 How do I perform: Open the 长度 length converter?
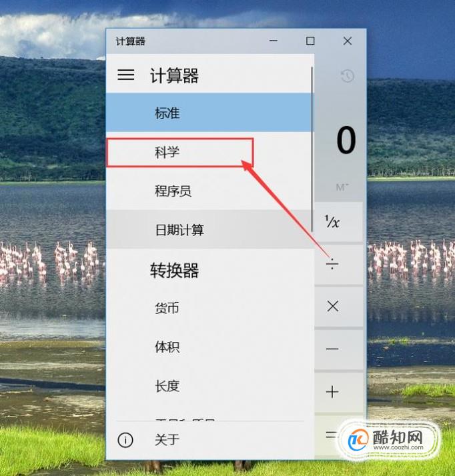pyautogui.click(x=209, y=386)
